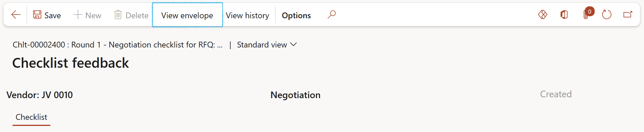Click the New plus button
Viewport: 644px width, 132px height.
coord(87,15)
